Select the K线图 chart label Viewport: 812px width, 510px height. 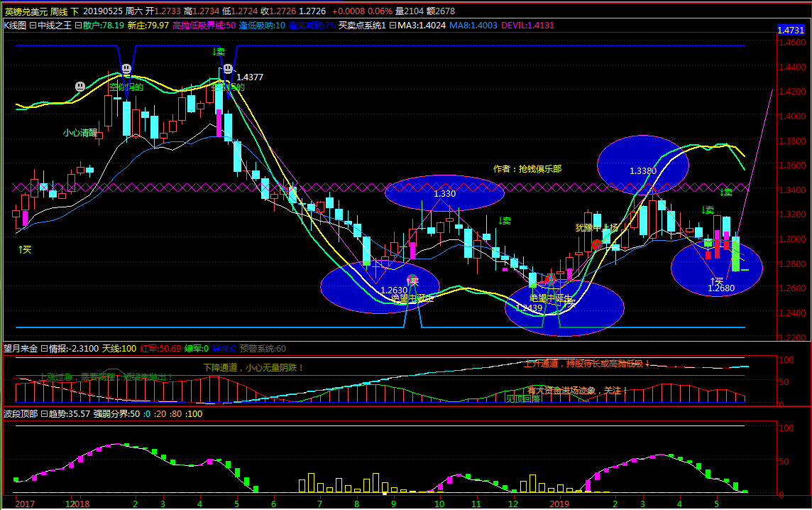15,26
